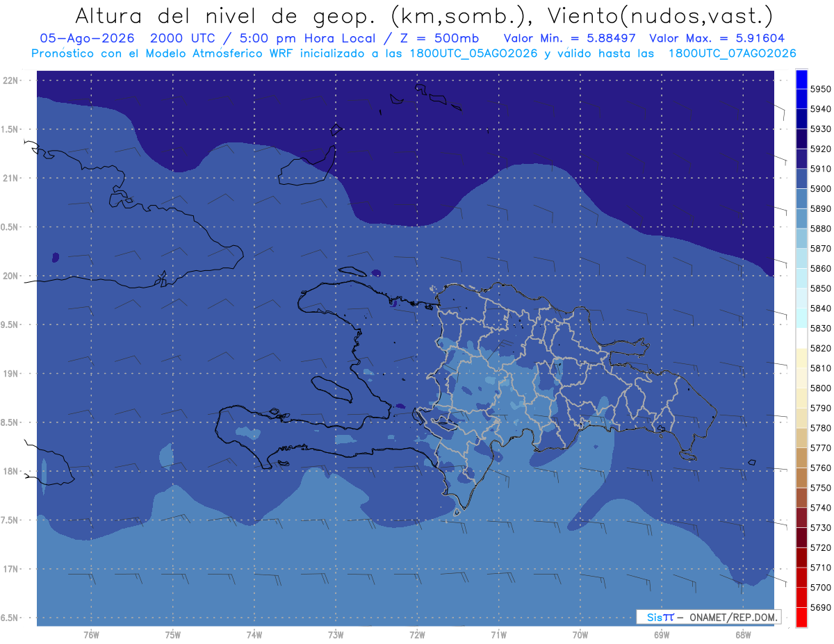834x644 pixels.
Task: Select the legend value 5950
Action: [x=820, y=89]
